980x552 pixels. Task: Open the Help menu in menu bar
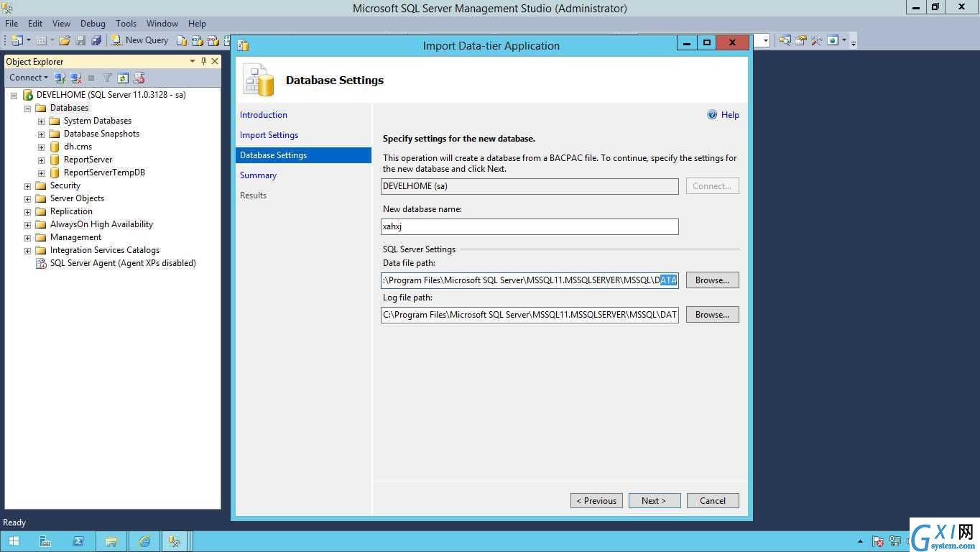click(x=197, y=24)
